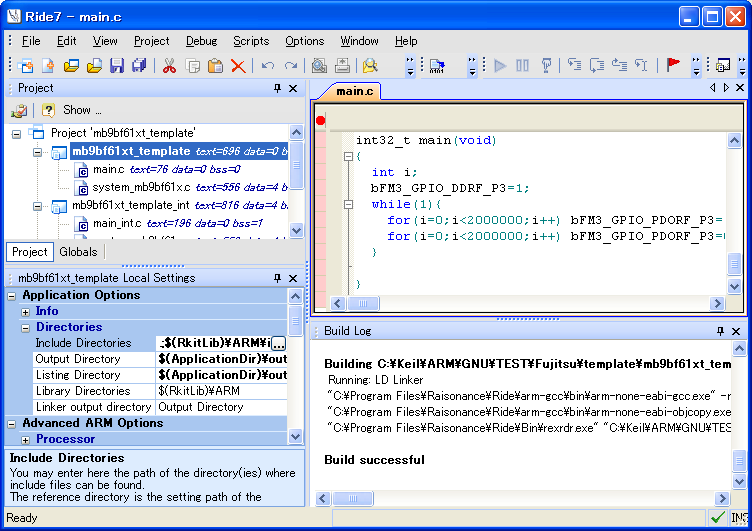Open the Project menu

(x=152, y=41)
